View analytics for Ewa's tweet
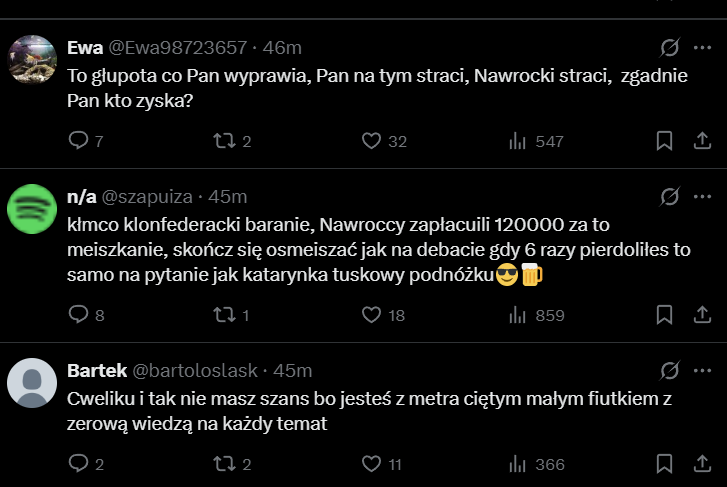The width and height of the screenshot is (727, 487). coord(518,141)
